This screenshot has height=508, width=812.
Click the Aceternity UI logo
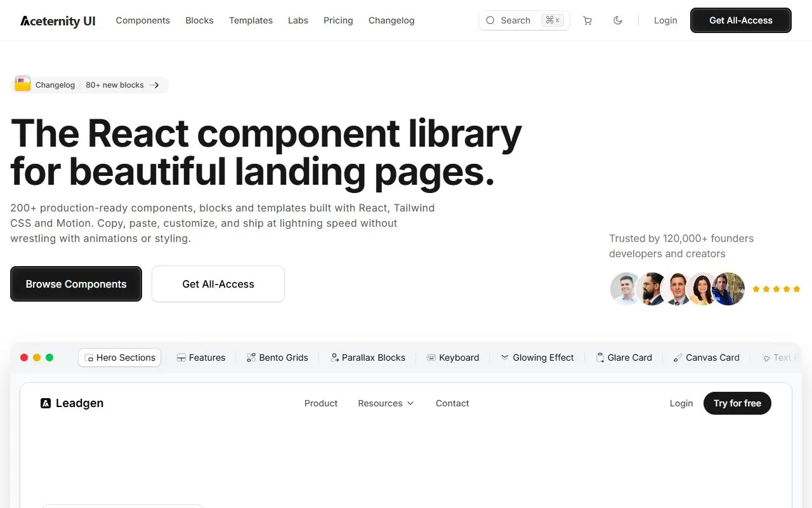(58, 20)
